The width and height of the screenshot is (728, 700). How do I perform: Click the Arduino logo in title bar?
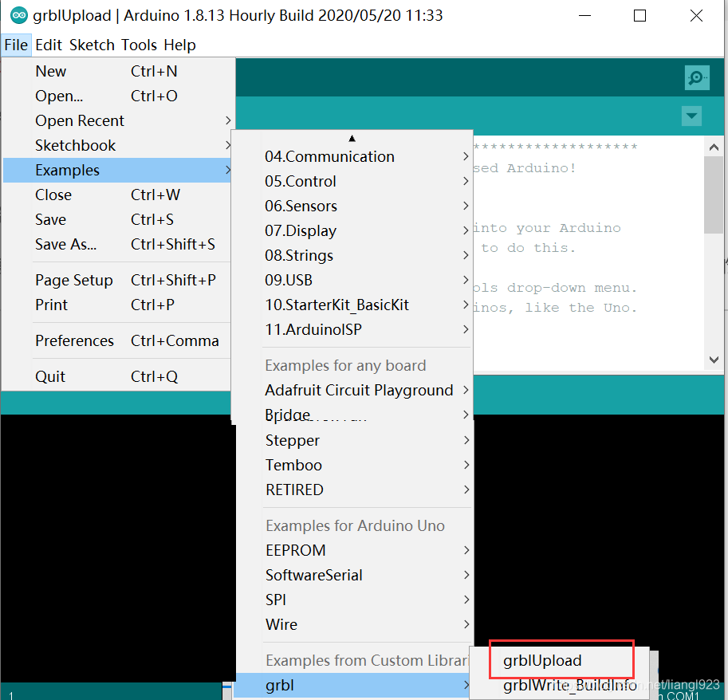click(x=19, y=15)
